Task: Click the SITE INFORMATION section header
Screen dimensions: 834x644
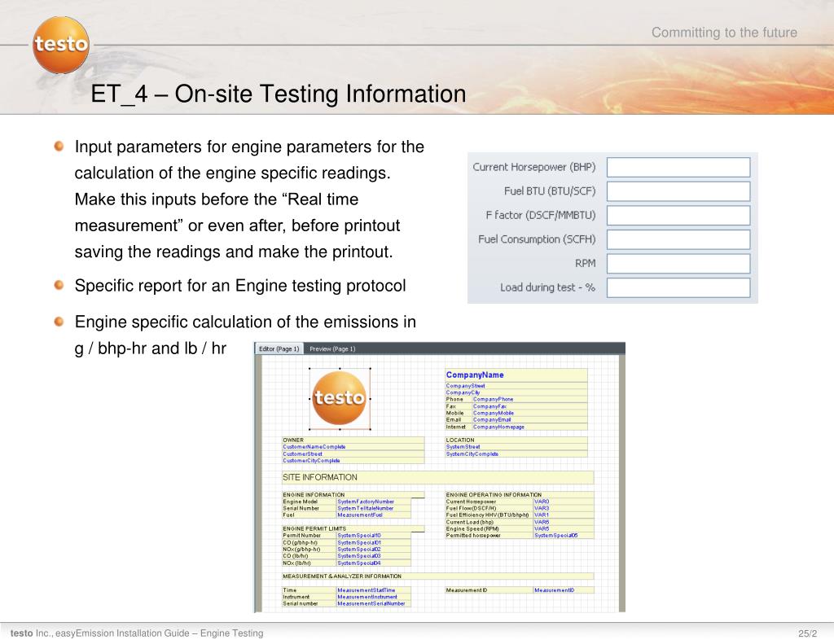Action: tap(437, 478)
